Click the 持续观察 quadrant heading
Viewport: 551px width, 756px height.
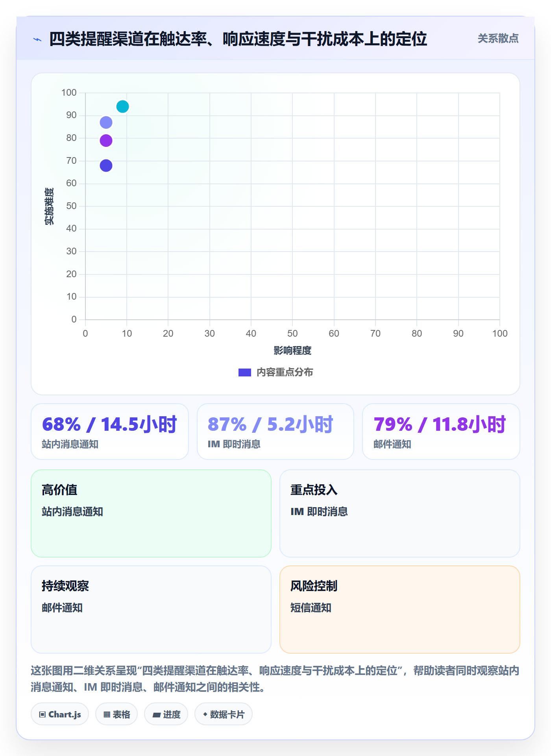pos(65,586)
